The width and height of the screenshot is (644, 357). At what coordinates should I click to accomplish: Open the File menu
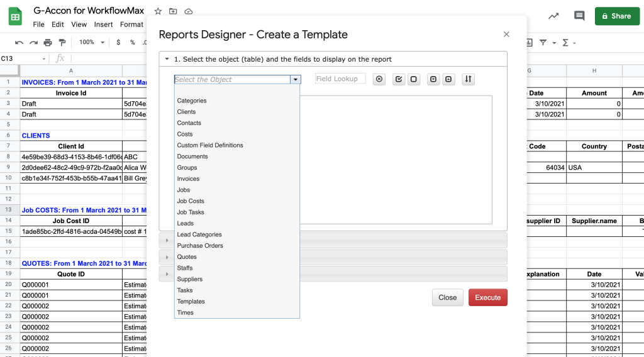coord(38,25)
